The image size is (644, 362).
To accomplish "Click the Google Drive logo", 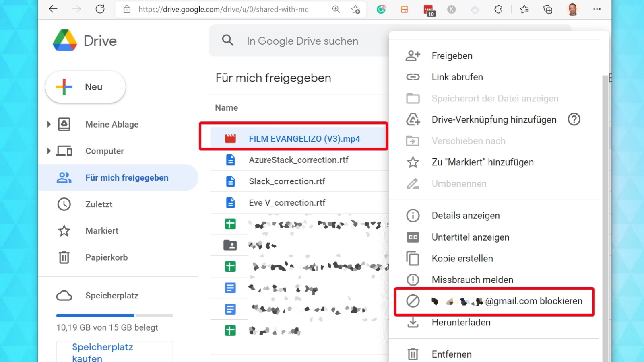I will point(65,40).
